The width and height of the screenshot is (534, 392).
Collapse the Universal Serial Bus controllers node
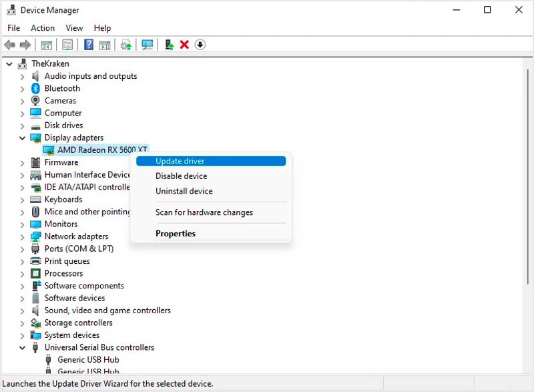(x=22, y=348)
